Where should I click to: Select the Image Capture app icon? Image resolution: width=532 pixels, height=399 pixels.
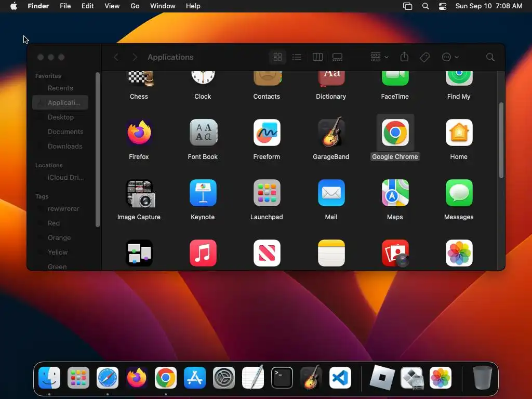[x=140, y=193]
